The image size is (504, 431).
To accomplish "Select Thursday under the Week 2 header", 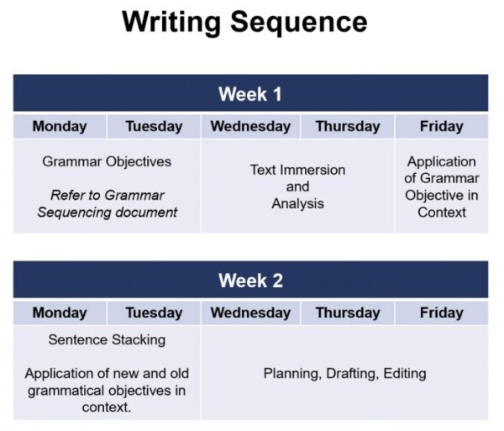I will tap(347, 313).
